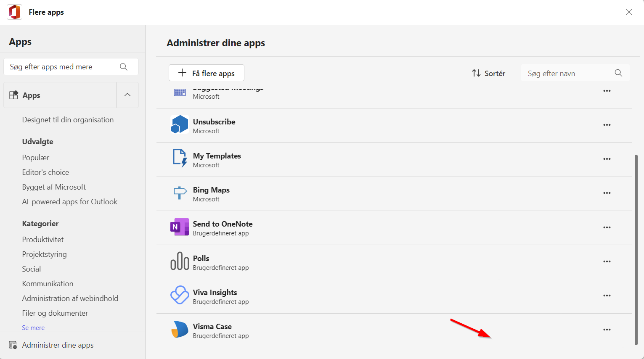Click the Sortér button
Screen dimensions: 644x359
488,73
